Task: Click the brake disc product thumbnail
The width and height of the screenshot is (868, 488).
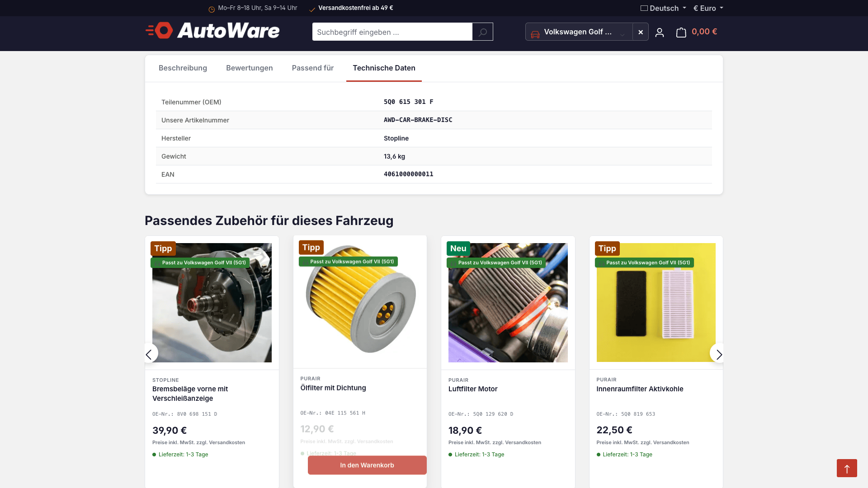Action: (212, 303)
